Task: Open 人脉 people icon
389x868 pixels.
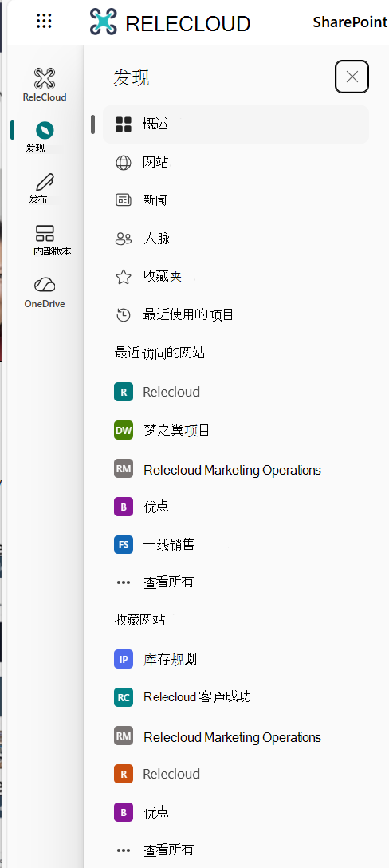Action: 124,239
